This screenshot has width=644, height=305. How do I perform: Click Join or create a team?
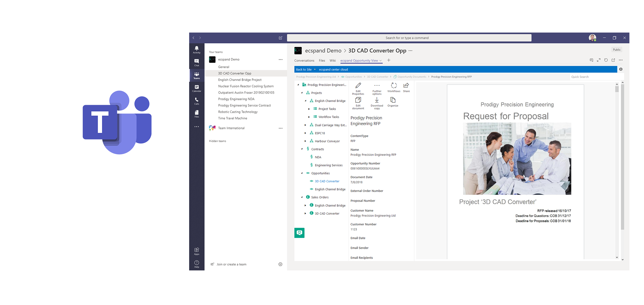232,264
